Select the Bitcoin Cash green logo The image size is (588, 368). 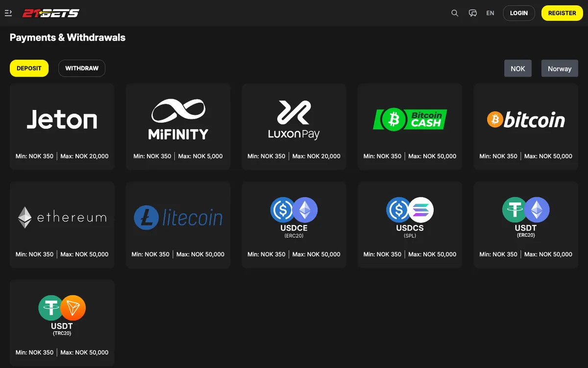(x=410, y=119)
